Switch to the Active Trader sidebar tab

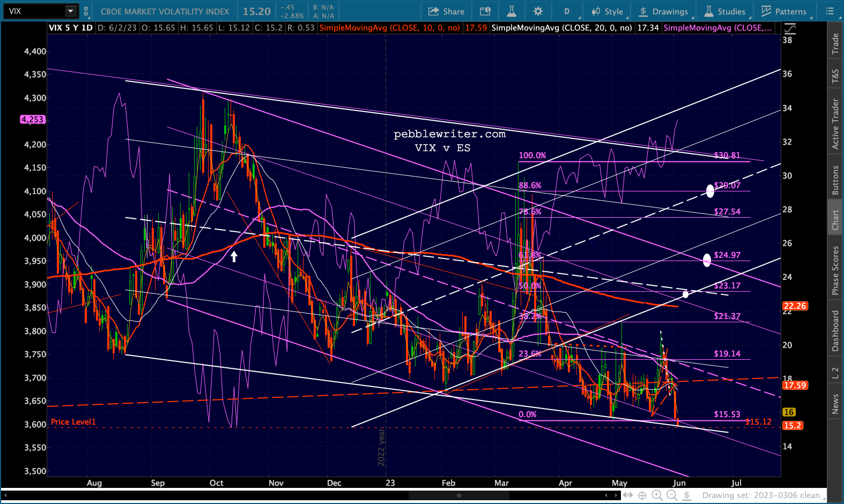(835, 124)
